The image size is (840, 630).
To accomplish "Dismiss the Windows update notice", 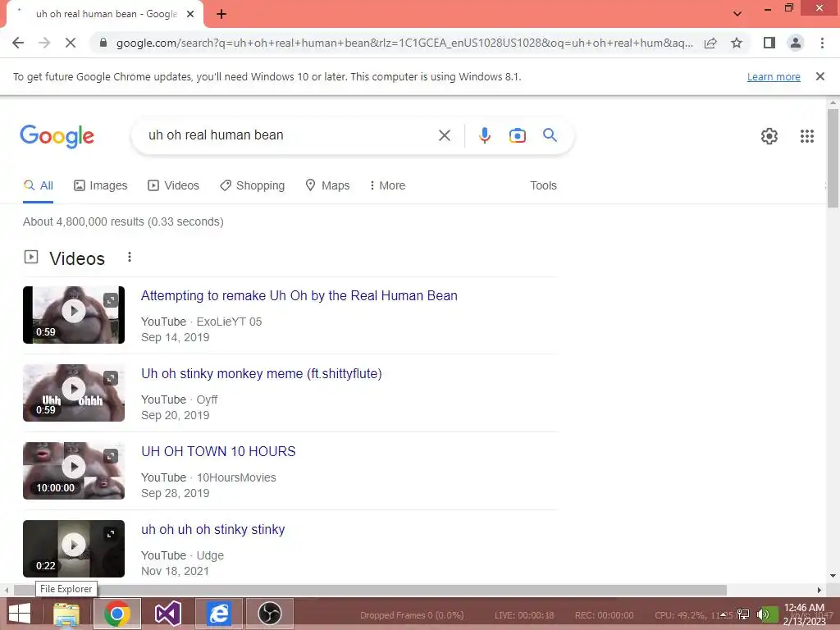I will tap(819, 76).
